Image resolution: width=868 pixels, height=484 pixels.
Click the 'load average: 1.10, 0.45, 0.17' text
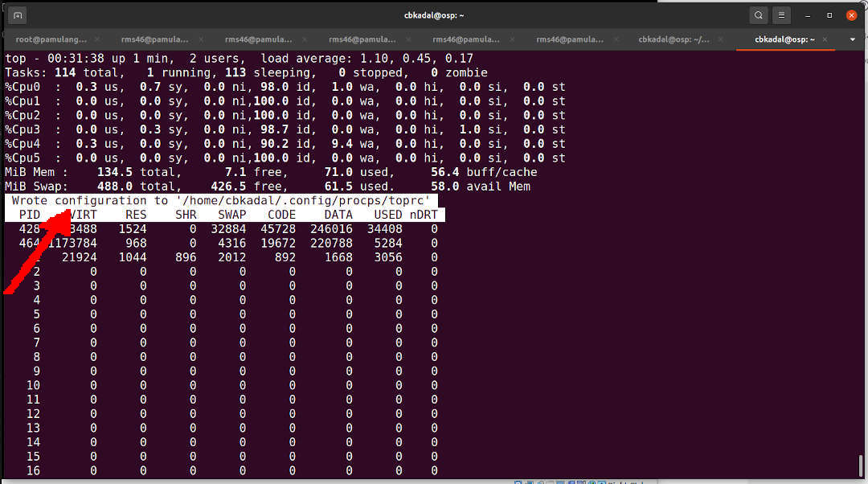tap(367, 59)
